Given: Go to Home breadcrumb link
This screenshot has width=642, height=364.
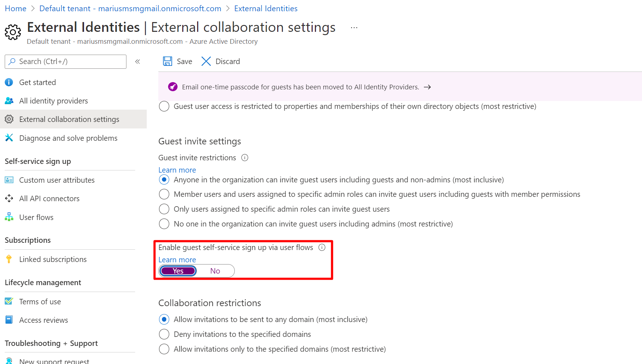Looking at the screenshot, I should (16, 9).
